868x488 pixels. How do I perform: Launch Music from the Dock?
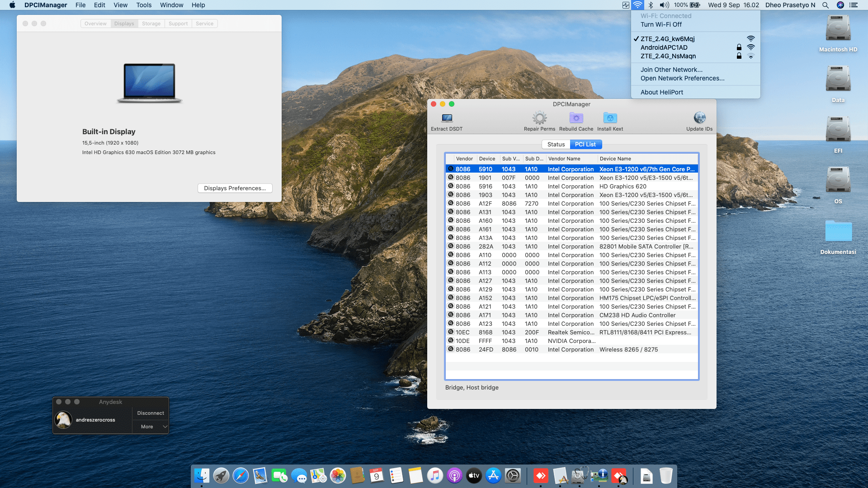435,475
